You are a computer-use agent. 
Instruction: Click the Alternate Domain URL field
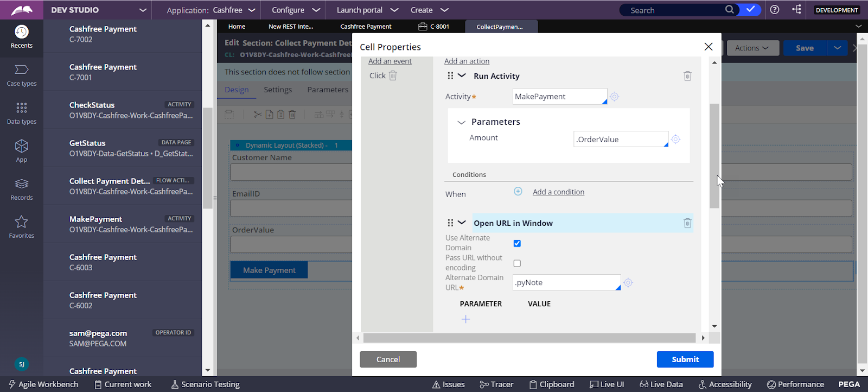567,282
